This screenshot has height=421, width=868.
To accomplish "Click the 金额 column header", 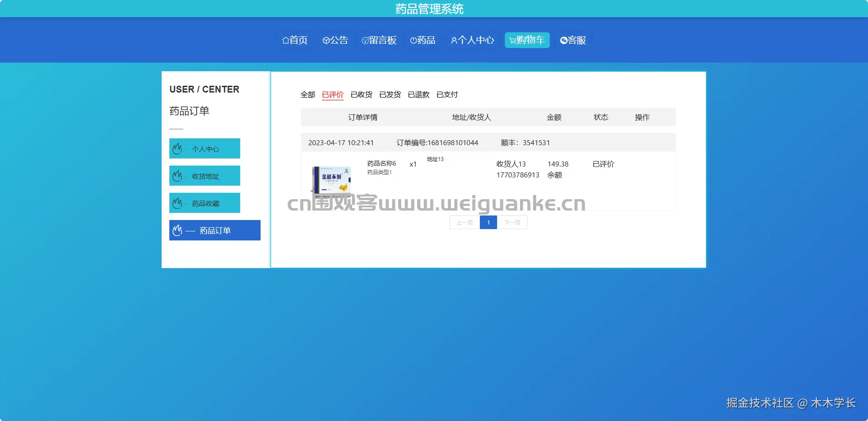I will 554,117.
